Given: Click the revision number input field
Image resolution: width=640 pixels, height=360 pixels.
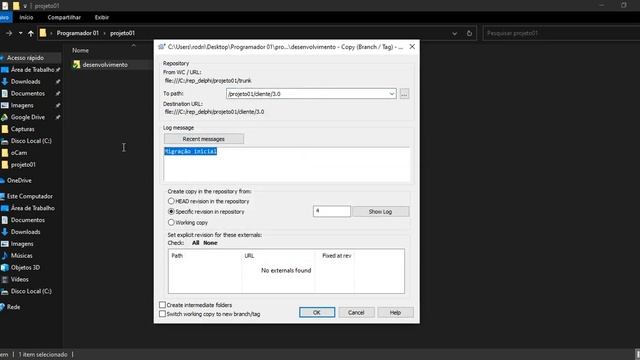Looking at the screenshot, I should click(331, 211).
